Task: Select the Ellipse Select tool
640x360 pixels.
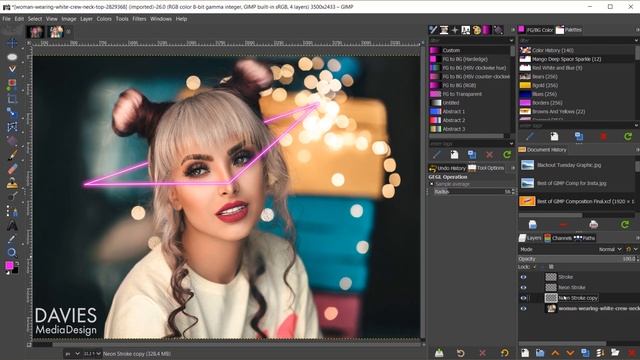Action: 12,57
